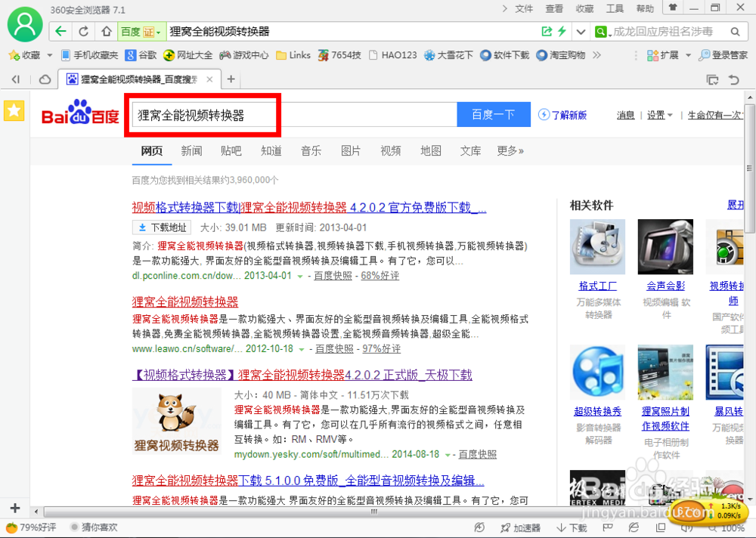756x538 pixels.
Task: Click 超级转换秀 software thumbnail
Action: [x=597, y=373]
